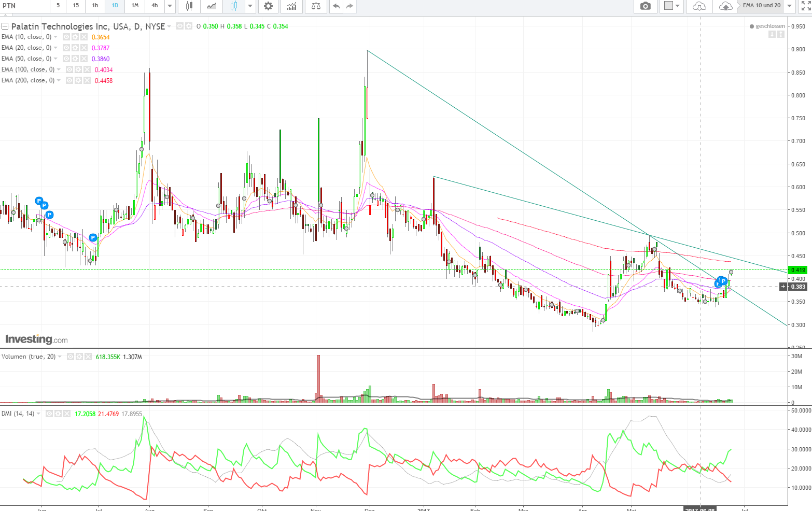Open settings for EMA (10, close, 0)
The height and width of the screenshot is (511, 812).
[75, 37]
